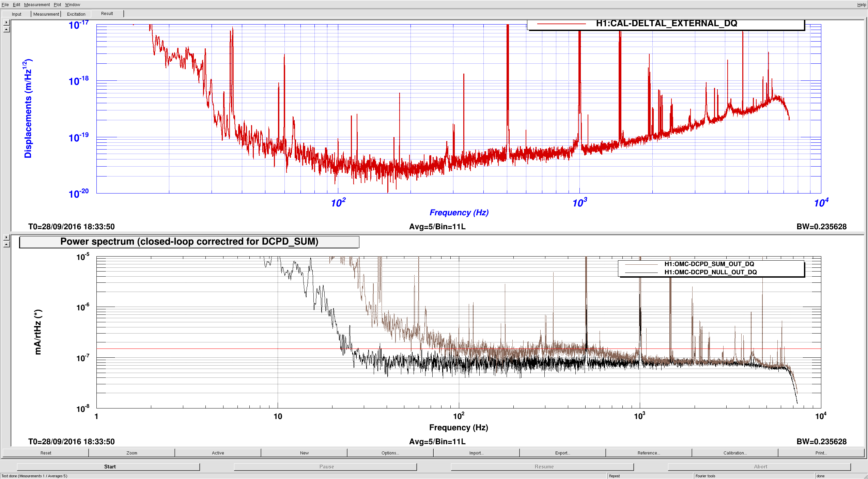Click the H1:CAL-DELTAL_EXTERNAL_DQ legend box

pos(666,24)
